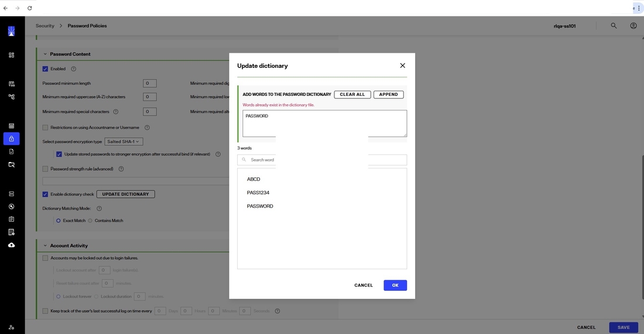Toggle Update stored passwords to stronger encryption
Viewport: 644px width, 334px height.
coord(59,154)
